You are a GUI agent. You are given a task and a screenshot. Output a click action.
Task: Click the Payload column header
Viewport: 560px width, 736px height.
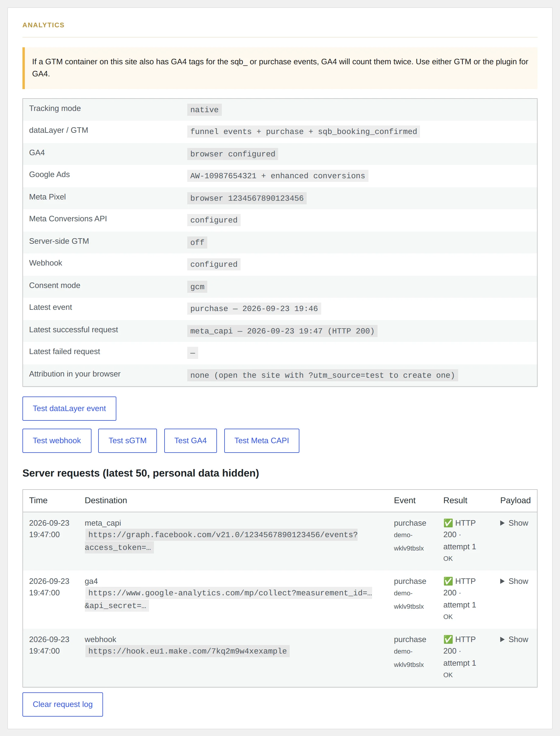pos(515,500)
